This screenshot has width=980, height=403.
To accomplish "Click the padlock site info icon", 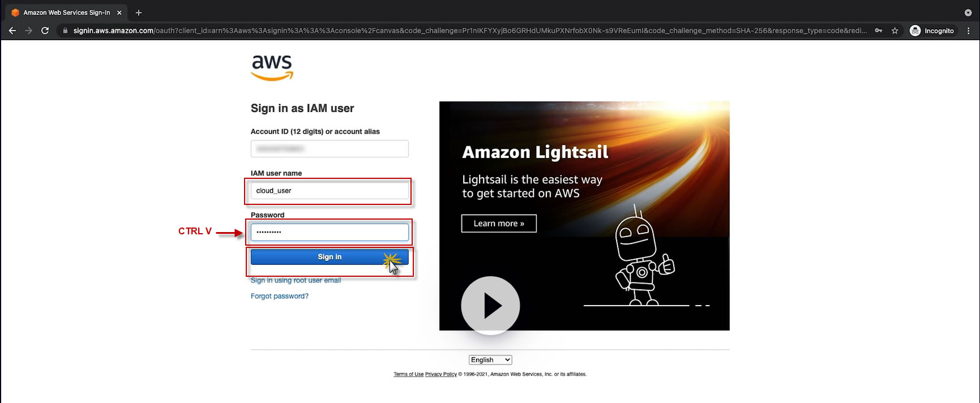I will [x=65, y=31].
